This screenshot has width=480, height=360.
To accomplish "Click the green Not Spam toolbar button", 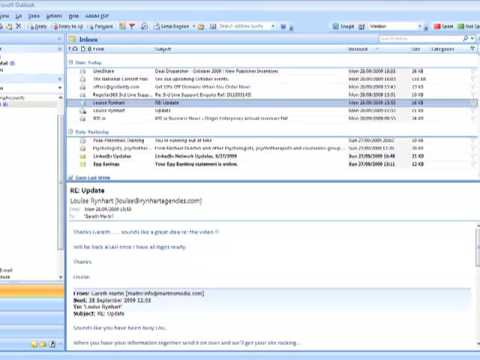I will tap(469, 26).
